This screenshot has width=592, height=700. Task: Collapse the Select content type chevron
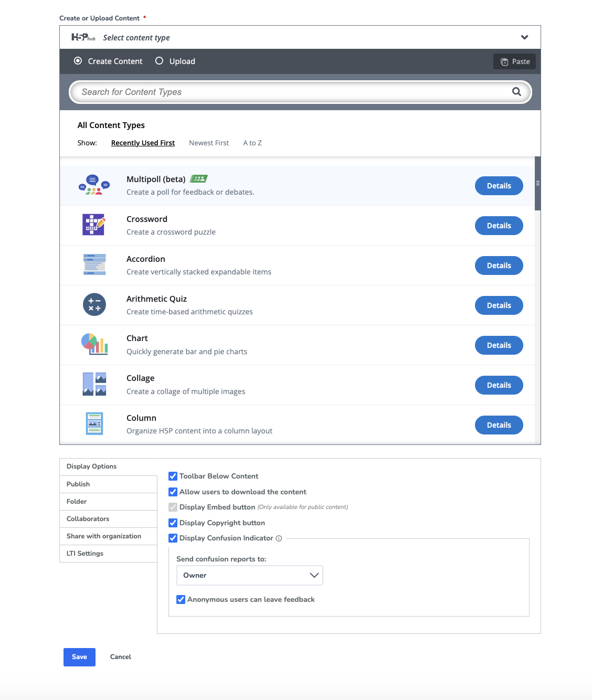(x=524, y=37)
